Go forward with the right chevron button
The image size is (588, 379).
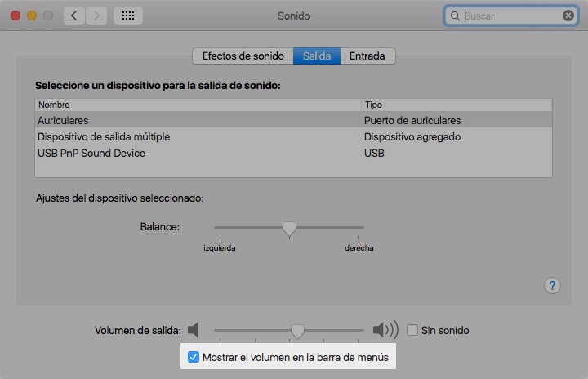(x=96, y=16)
